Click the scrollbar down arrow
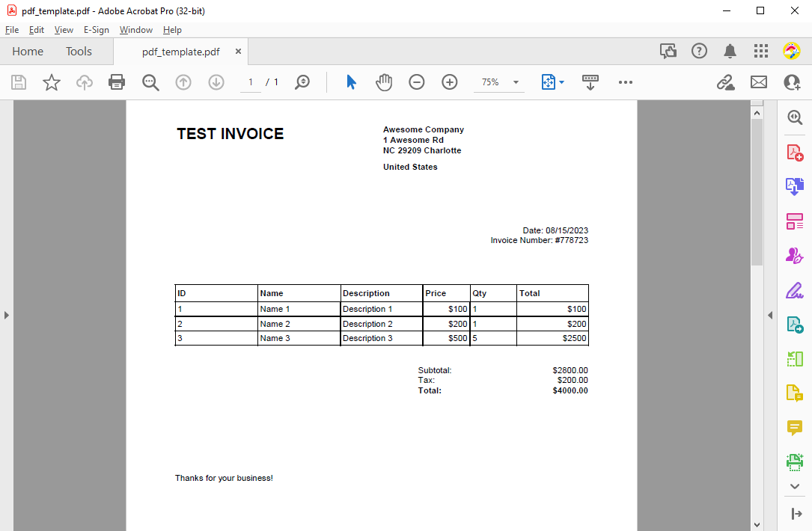The width and height of the screenshot is (812, 531). pos(757,524)
